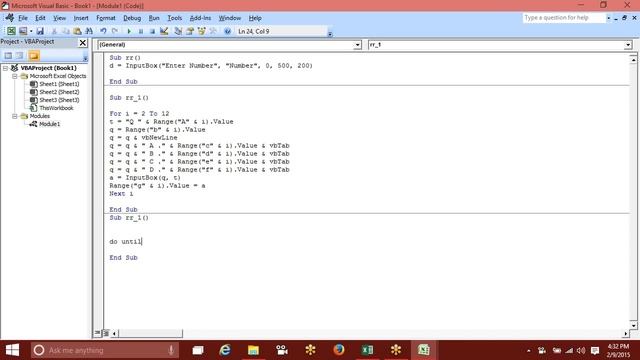Image resolution: width=640 pixels, height=360 pixels.
Task: Click the Paste clipboard icon
Action: [x=77, y=31]
